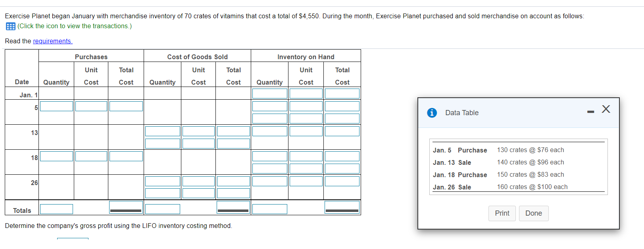644x249 pixels.
Task: Minimize the Data Table popup
Action: point(590,112)
